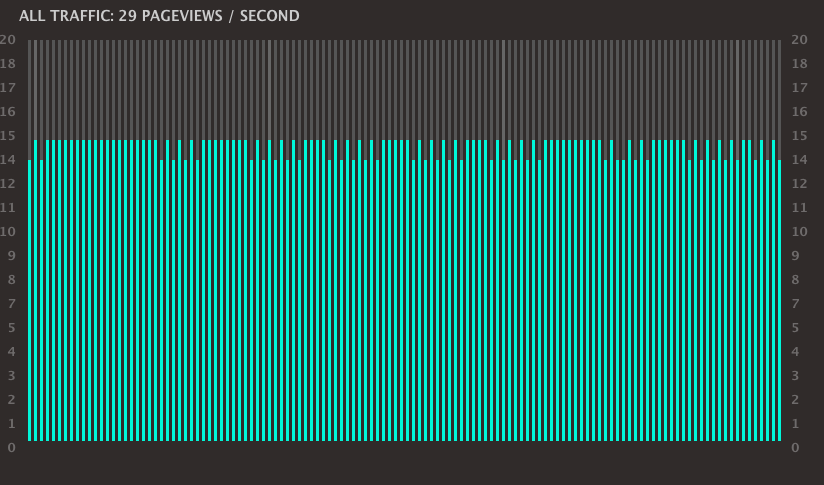824x485 pixels.
Task: Click the 10 label on the left axis
Action: tap(8, 232)
